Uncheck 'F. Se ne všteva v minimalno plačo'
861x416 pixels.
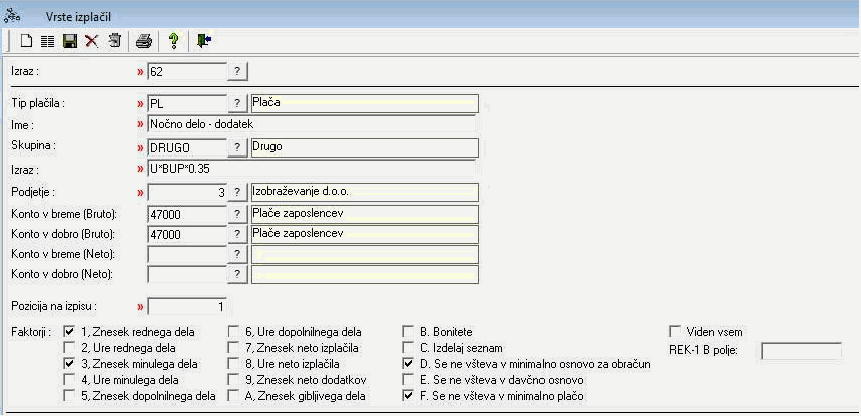click(x=408, y=395)
